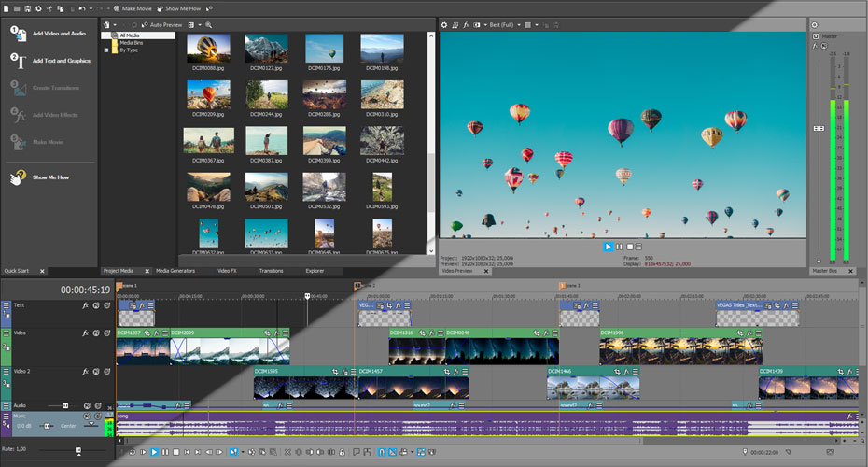The width and height of the screenshot is (868, 467).
Task: Open the edit tool dropdown arrow in timeline toolbar
Action: [x=243, y=452]
